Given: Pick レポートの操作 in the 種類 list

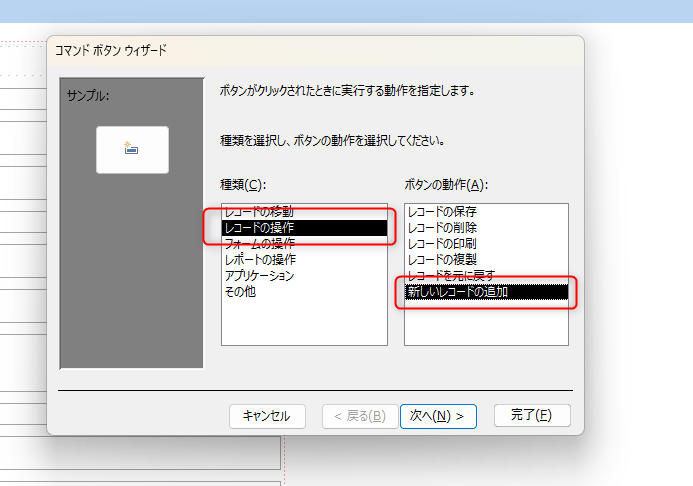Looking at the screenshot, I should click(259, 260).
